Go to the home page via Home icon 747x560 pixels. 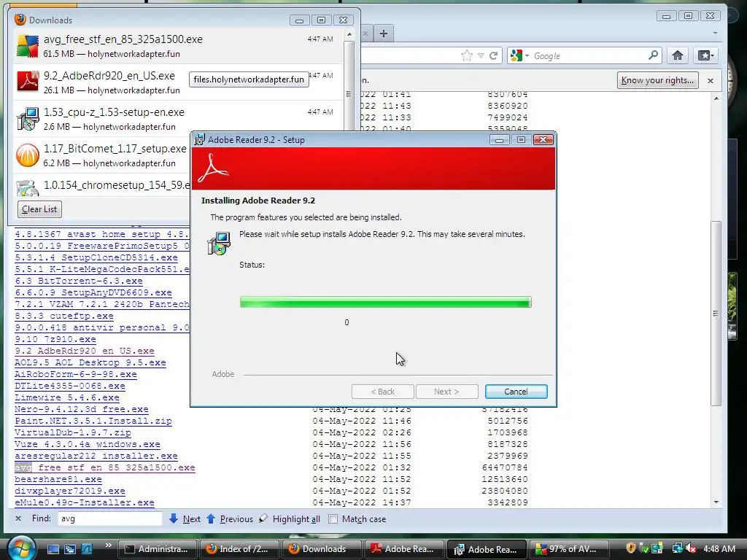(678, 55)
